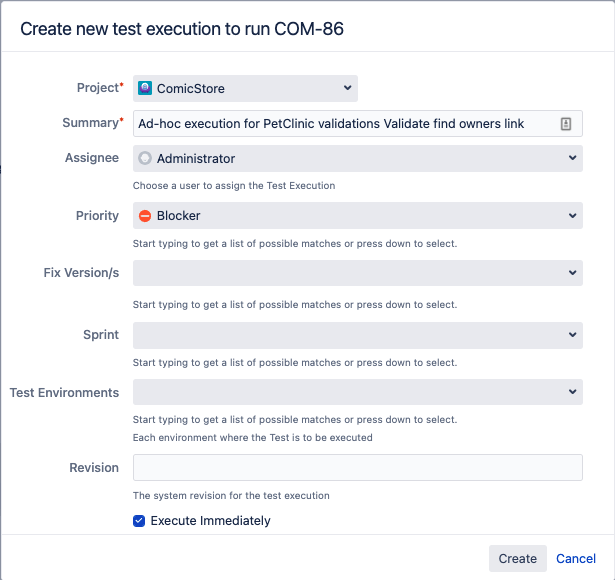Click the Cancel link
The image size is (615, 580).
coord(576,558)
